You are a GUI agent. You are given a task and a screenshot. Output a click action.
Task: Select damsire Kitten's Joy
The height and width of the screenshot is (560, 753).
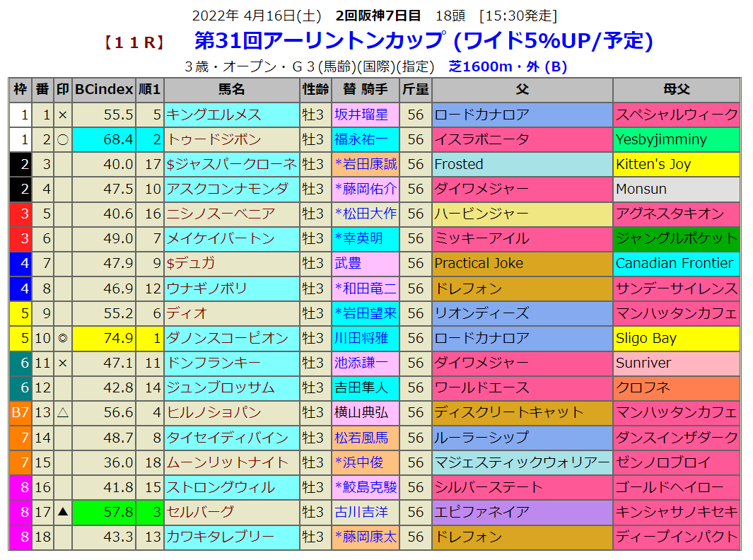pos(653,164)
